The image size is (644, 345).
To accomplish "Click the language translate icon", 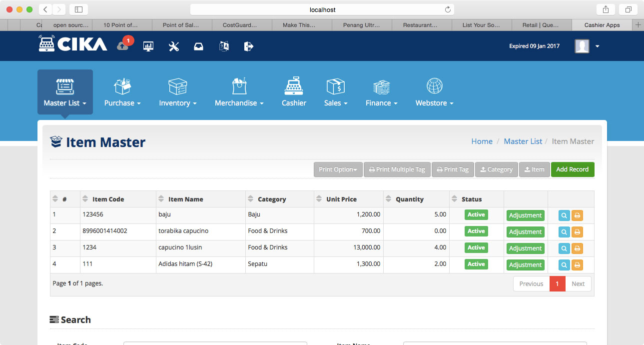I will 224,46.
